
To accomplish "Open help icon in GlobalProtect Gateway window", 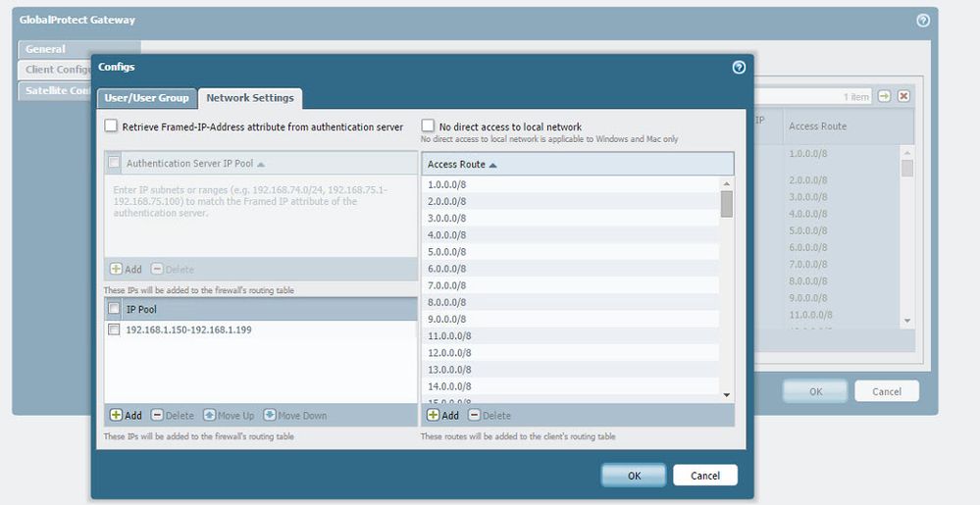I will pos(922,21).
